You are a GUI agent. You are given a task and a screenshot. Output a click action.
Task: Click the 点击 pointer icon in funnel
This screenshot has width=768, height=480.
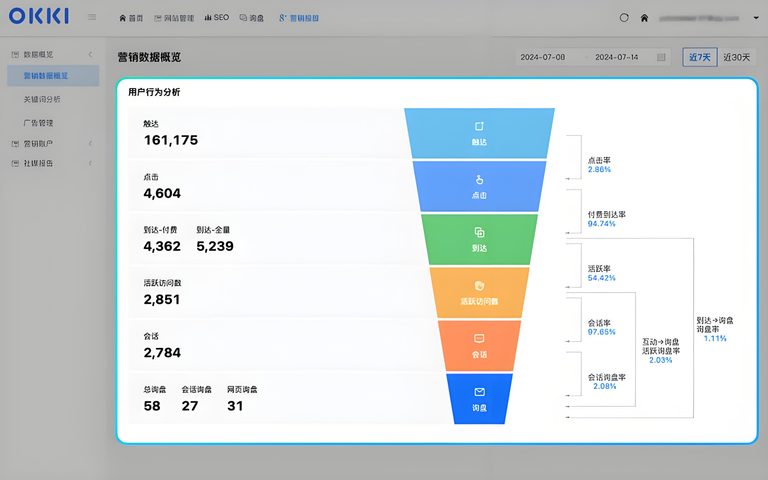pos(480,180)
